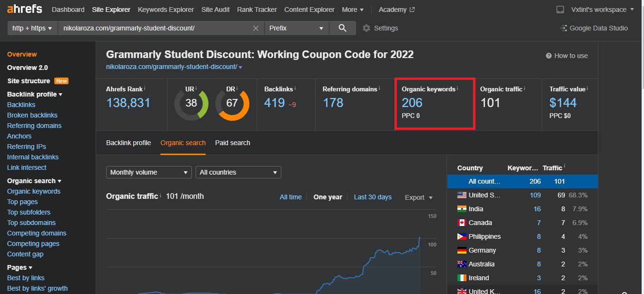The width and height of the screenshot is (644, 294).
Task: Switch to the Backlink profile tab
Action: pyautogui.click(x=129, y=143)
